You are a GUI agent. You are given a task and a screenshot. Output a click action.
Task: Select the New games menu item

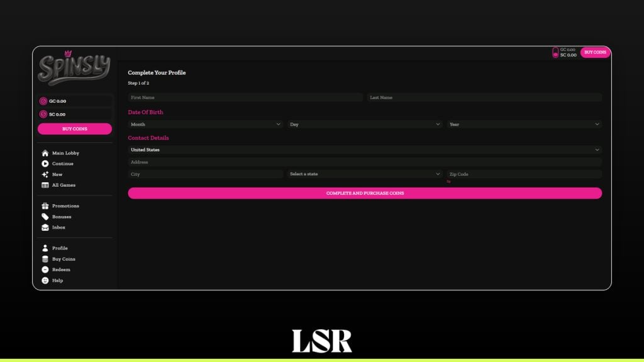pyautogui.click(x=57, y=175)
